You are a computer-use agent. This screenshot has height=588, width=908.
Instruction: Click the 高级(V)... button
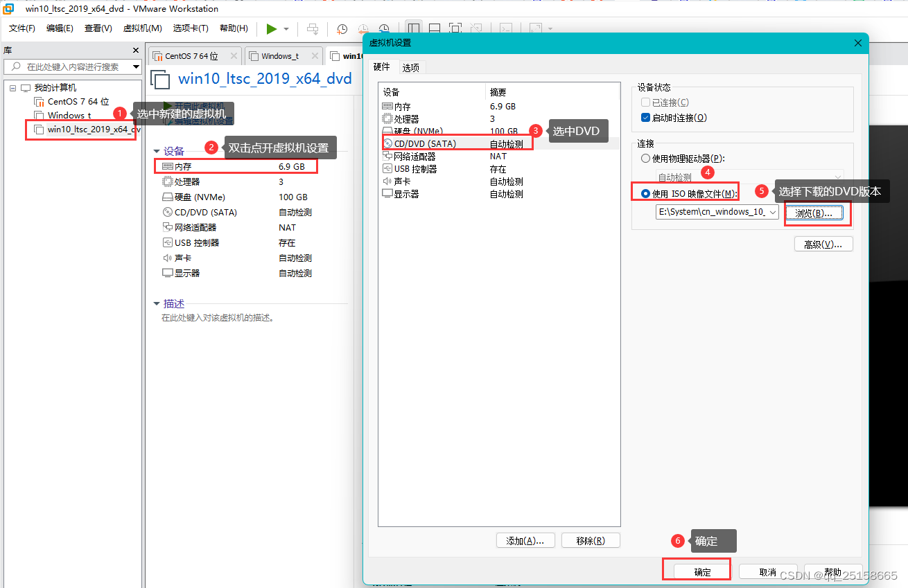823,244
